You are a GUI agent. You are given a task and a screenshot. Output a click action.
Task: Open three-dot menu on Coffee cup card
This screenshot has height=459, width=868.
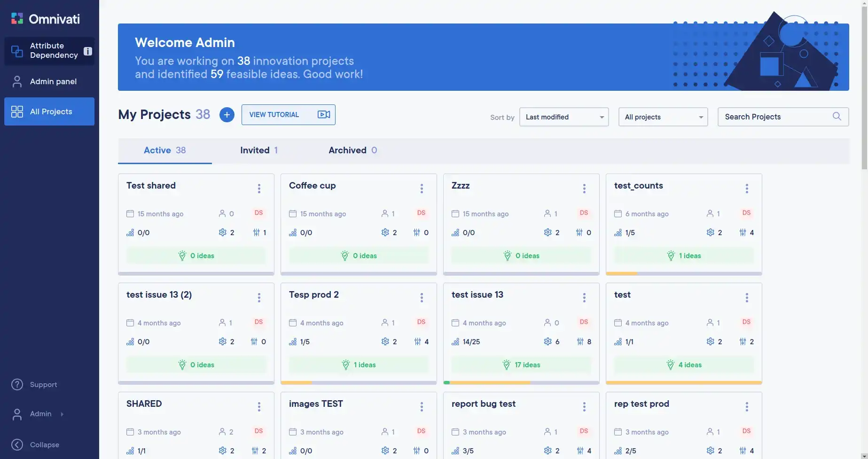point(422,189)
